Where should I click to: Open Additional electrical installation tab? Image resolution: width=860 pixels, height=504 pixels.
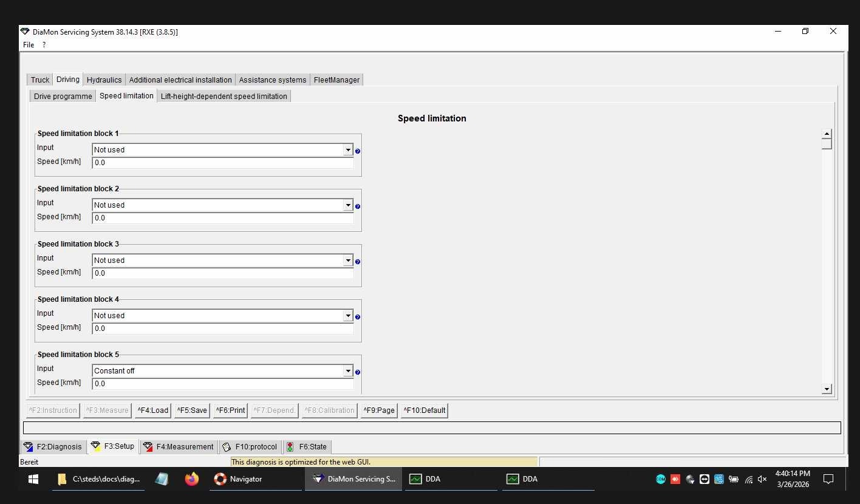(x=180, y=80)
